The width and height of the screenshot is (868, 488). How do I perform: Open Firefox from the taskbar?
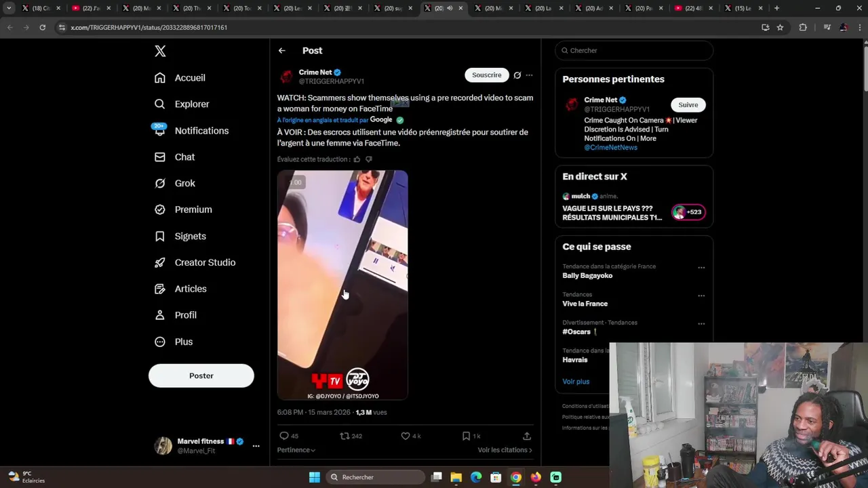pyautogui.click(x=536, y=477)
